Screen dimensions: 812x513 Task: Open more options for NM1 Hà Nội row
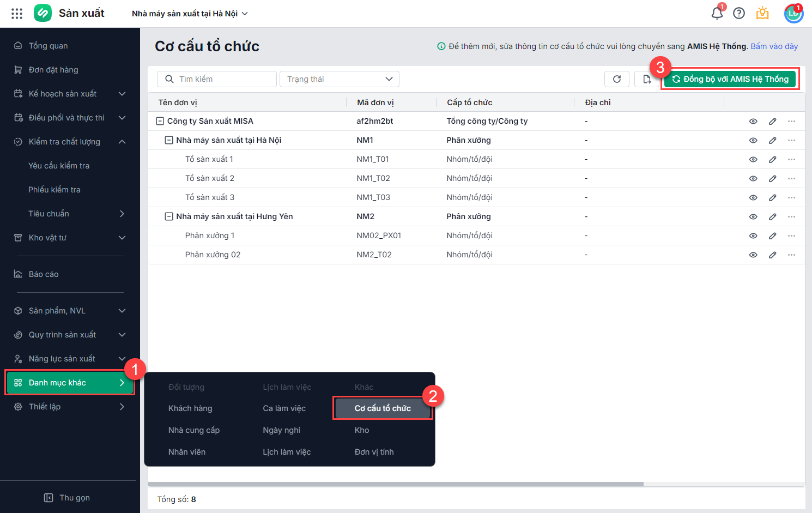792,141
